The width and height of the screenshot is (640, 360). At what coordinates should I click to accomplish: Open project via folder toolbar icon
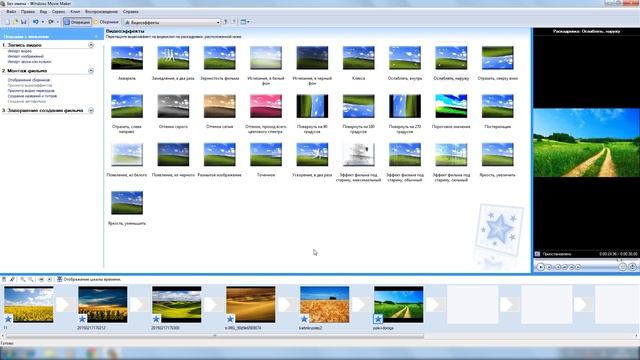(16, 22)
